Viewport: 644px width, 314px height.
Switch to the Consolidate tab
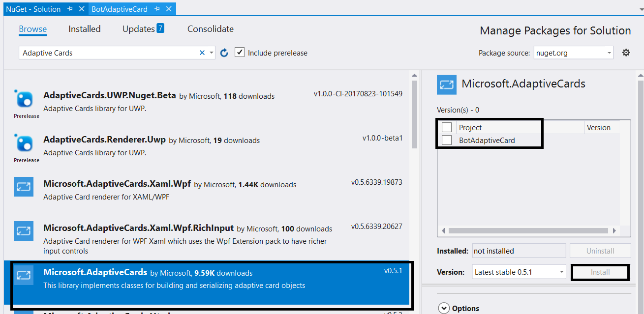click(x=211, y=29)
